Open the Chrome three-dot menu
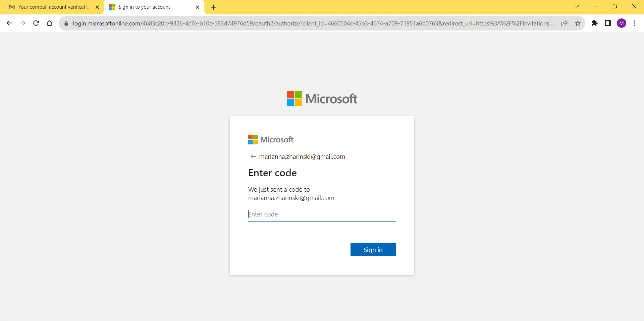The width and height of the screenshot is (644, 321). click(x=635, y=23)
